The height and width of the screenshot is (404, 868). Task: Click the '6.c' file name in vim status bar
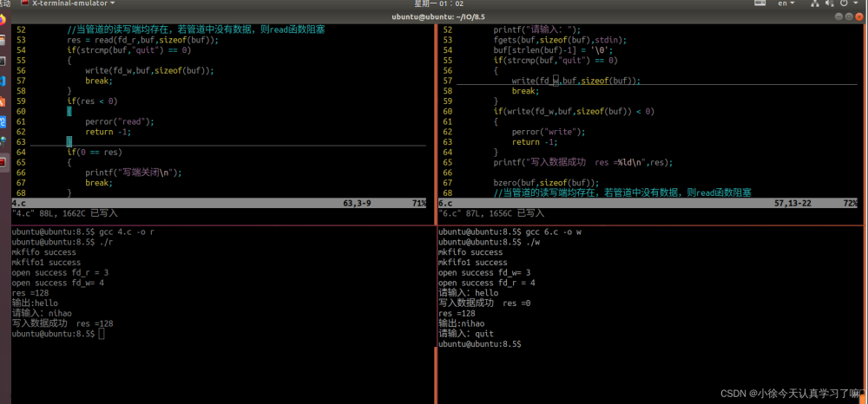coord(445,204)
